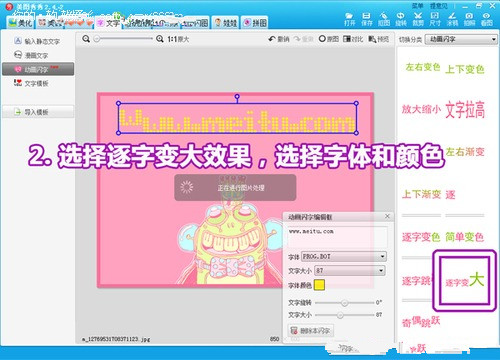Show the 原图 original image
The height and width of the screenshot is (360, 500).
click(x=328, y=39)
